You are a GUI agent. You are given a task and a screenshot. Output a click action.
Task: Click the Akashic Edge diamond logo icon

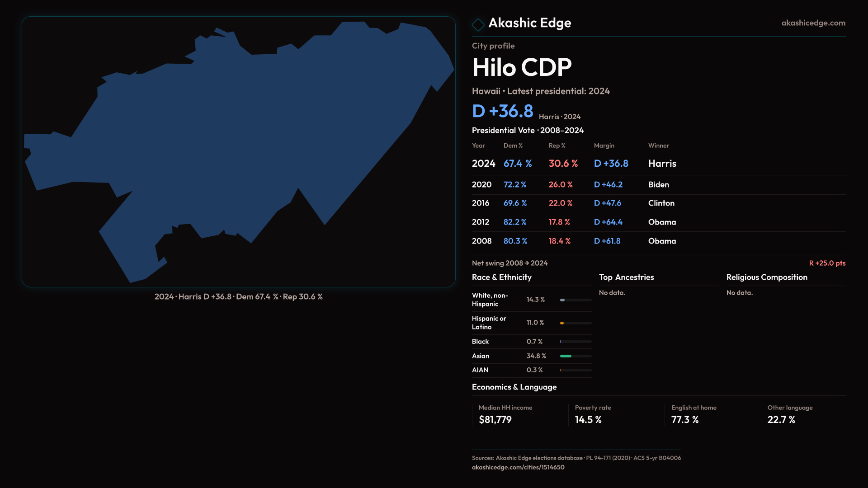pos(478,24)
